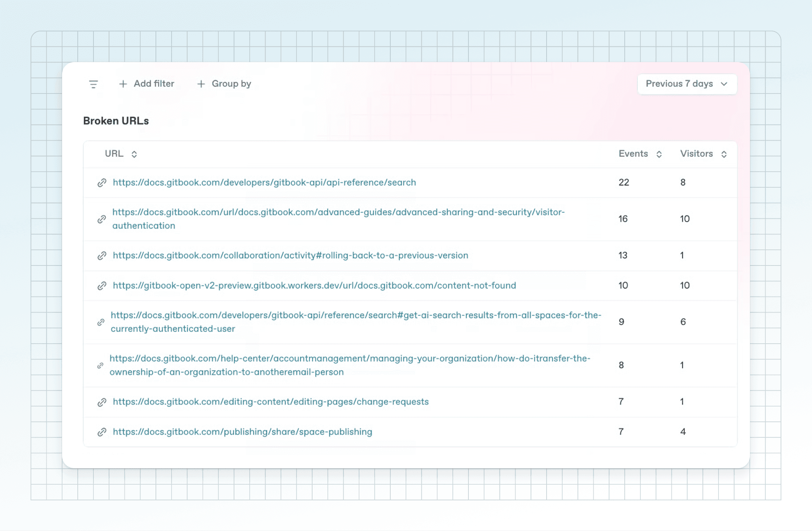
Task: Click the Group by button
Action: coord(224,84)
